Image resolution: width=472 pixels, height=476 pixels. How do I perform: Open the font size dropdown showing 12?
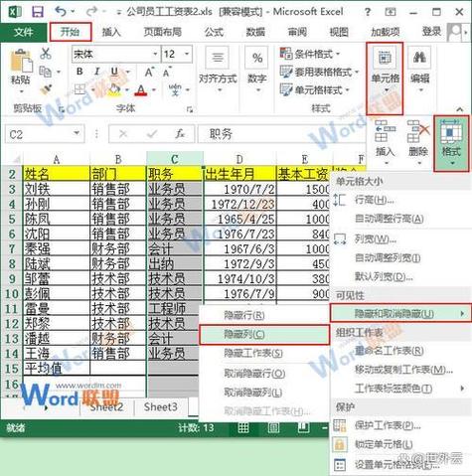(187, 54)
